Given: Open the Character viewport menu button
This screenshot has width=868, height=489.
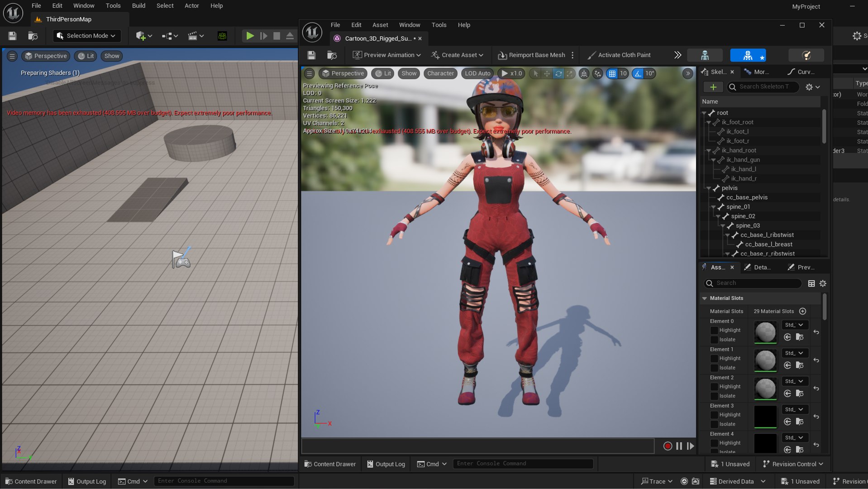Looking at the screenshot, I should tap(440, 73).
